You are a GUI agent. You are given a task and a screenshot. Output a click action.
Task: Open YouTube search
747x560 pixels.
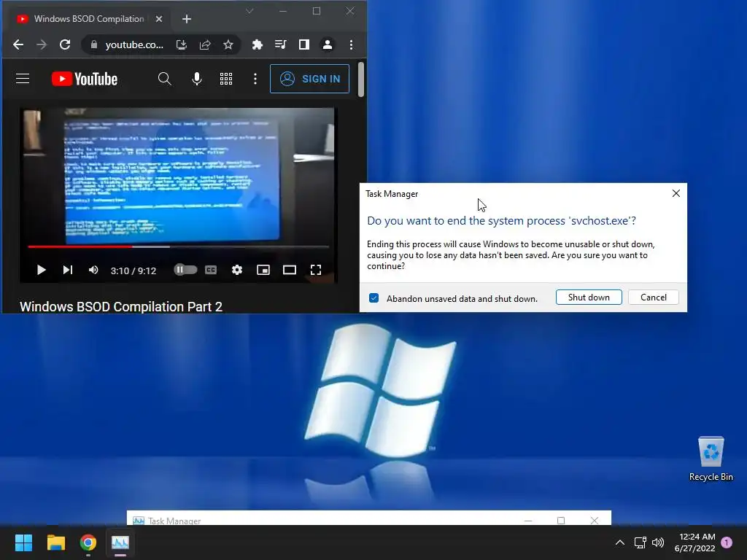(x=164, y=79)
